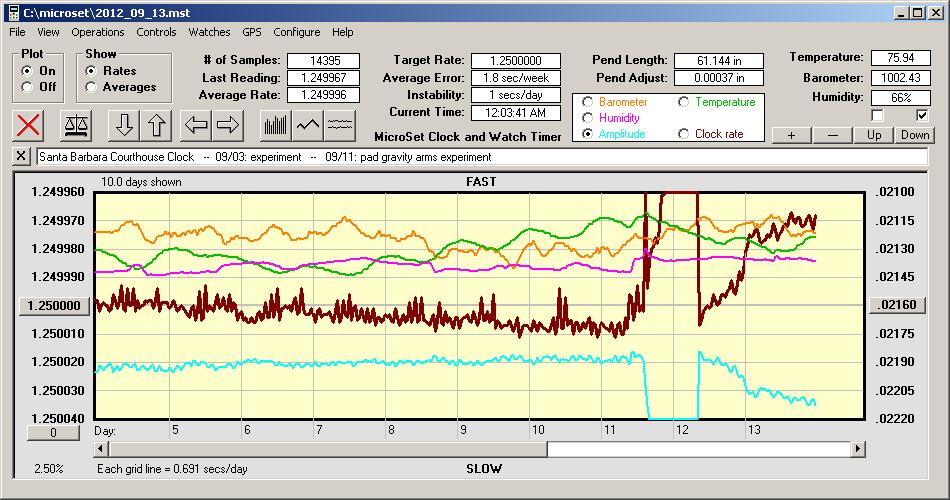Open the Configure menu
950x500 pixels.
pyautogui.click(x=296, y=32)
